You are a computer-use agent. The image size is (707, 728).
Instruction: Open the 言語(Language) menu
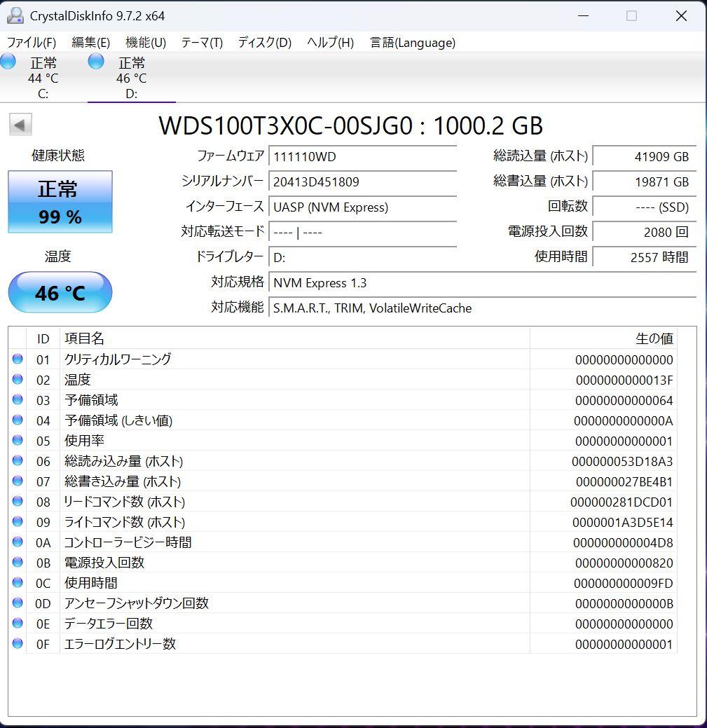point(412,43)
